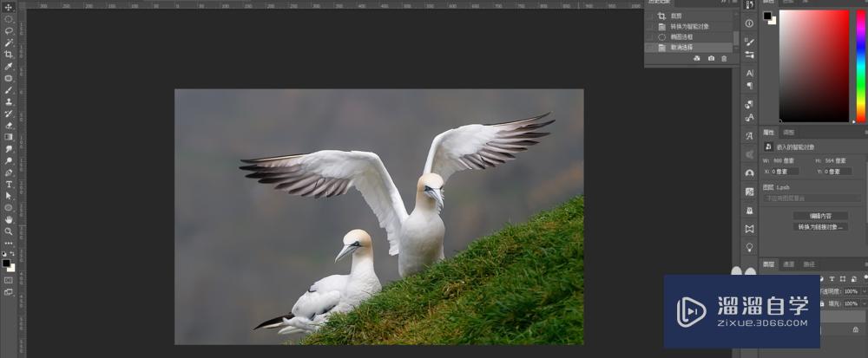Select the History Brush tool
This screenshot has height=358, width=868.
(x=9, y=114)
